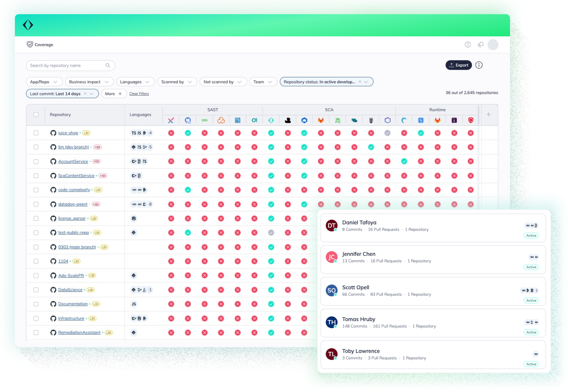568x392 pixels.
Task: Open the Team filter menu
Action: [263, 82]
